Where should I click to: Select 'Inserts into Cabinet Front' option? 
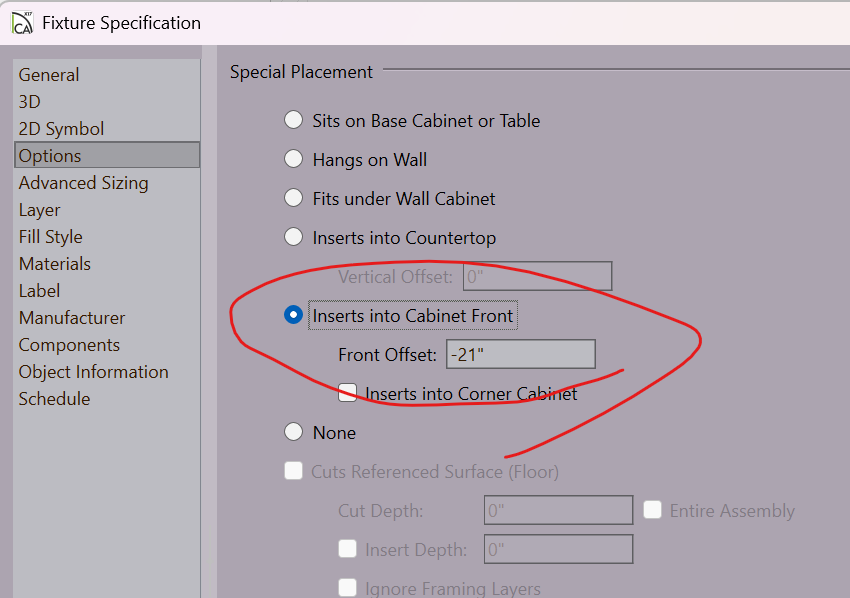coord(293,315)
